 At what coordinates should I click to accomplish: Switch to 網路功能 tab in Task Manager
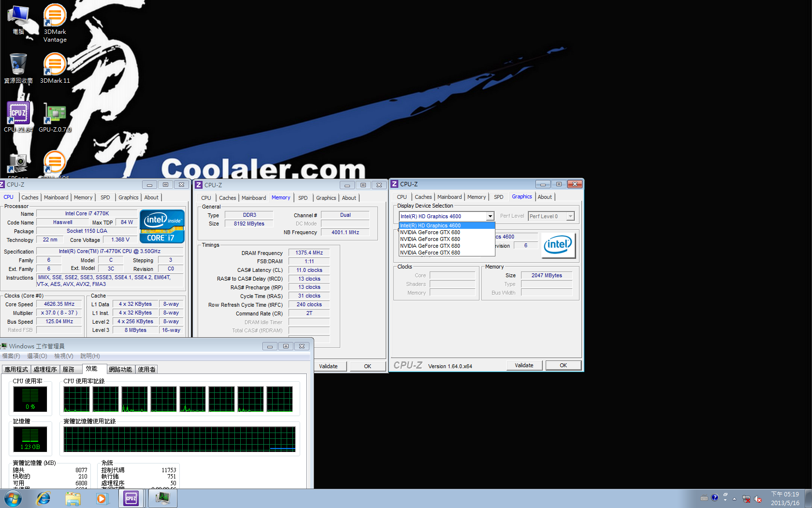(120, 369)
